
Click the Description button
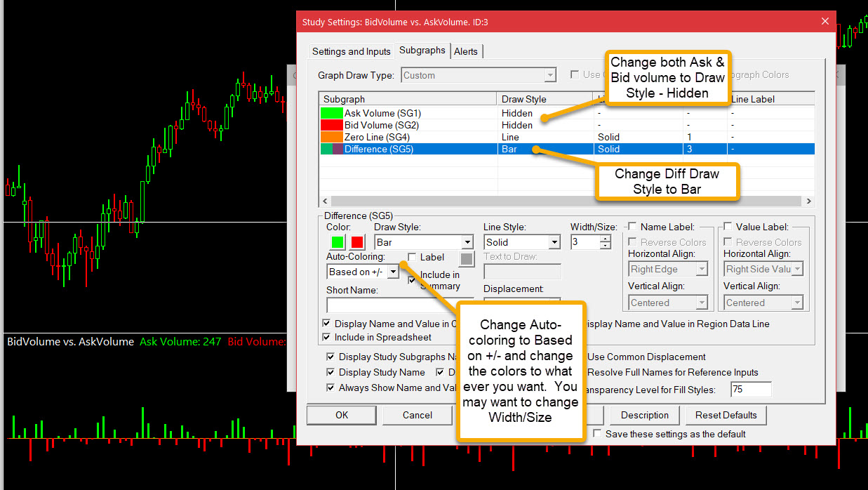click(645, 415)
